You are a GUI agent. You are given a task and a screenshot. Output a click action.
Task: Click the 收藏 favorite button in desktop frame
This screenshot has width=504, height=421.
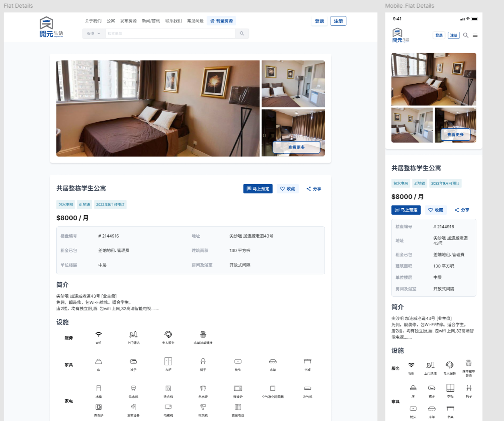[287, 189]
